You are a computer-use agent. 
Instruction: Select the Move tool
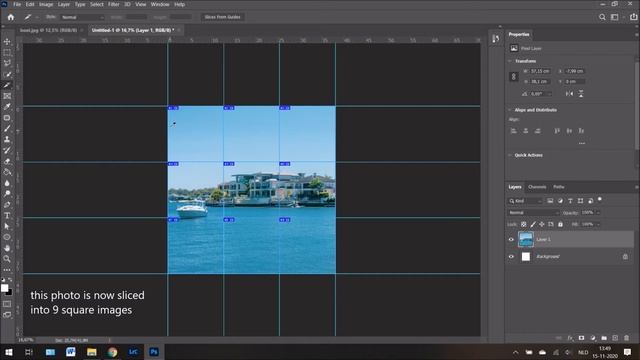click(7, 42)
